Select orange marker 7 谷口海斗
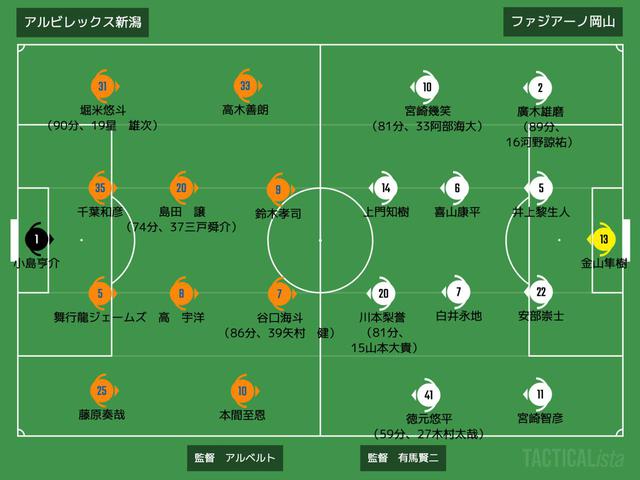 (x=280, y=293)
